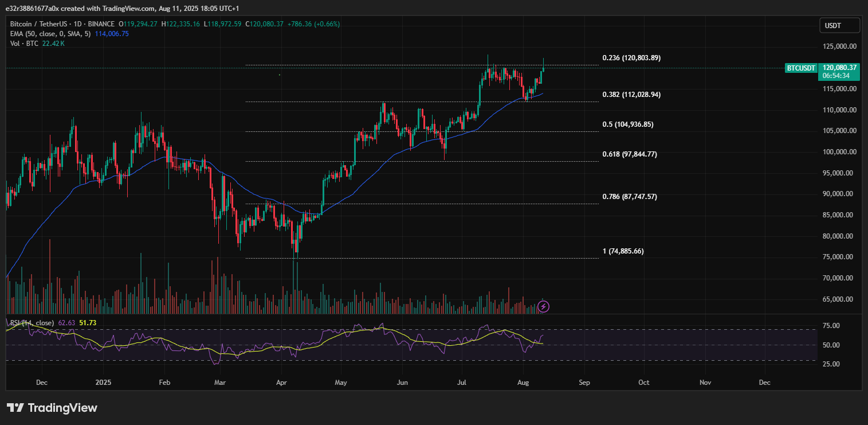Select the Vol · BTC indicator legend
The width and height of the screenshot is (868, 425).
click(24, 44)
